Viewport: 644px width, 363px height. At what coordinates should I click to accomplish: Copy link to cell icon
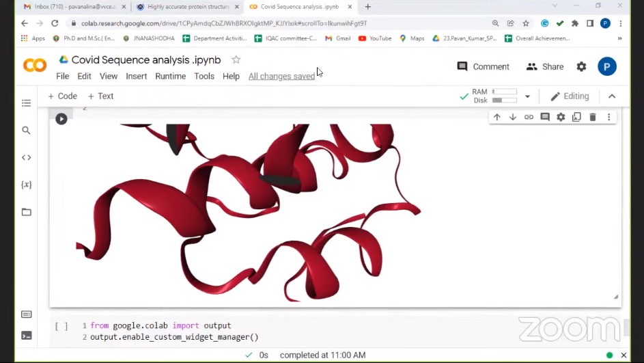pos(529,117)
